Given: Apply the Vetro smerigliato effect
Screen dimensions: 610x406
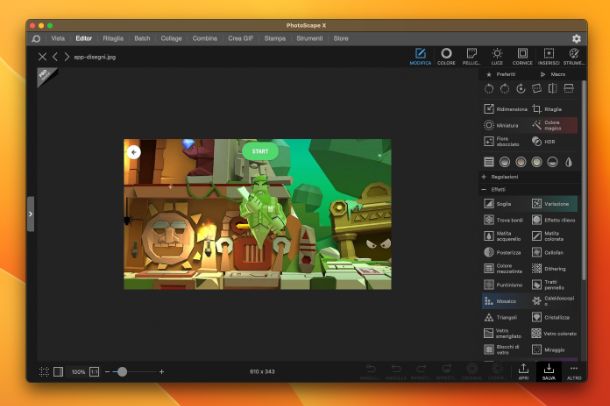Looking at the screenshot, I should click(503, 333).
